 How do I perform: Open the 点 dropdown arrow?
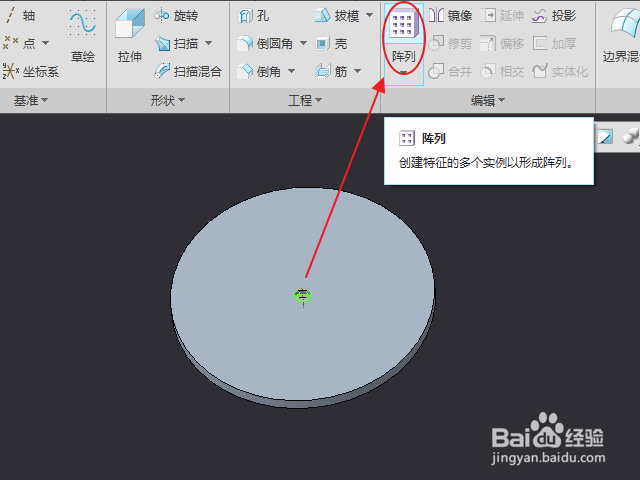pos(45,43)
